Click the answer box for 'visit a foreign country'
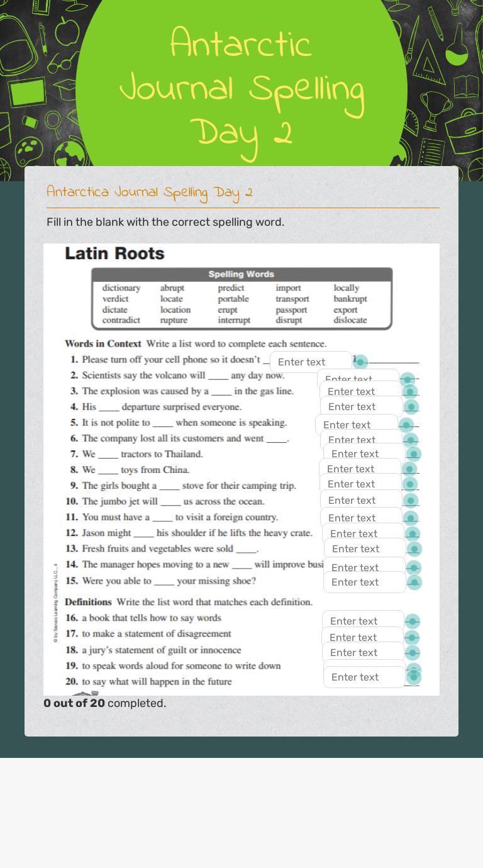This screenshot has height=868, width=483. click(361, 517)
